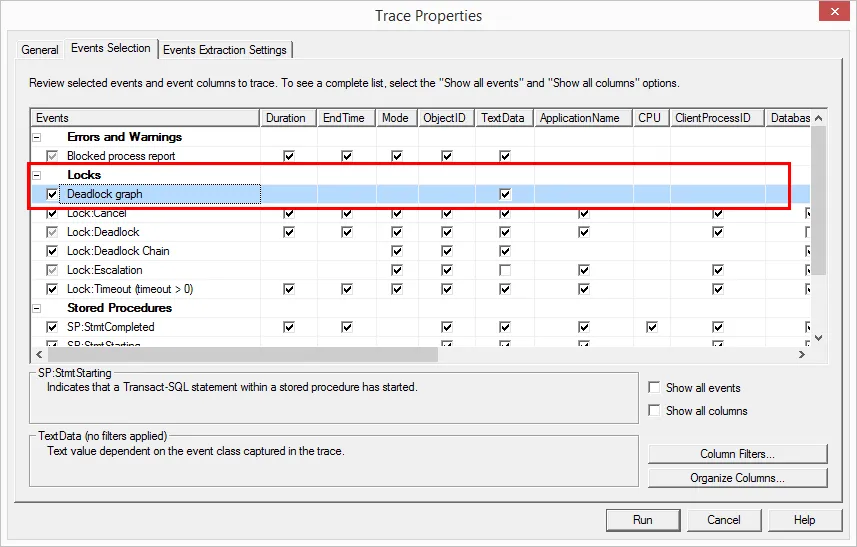Uncheck the Deadlock graph event checkbox
Screen dimensions: 857x547
click(x=52, y=194)
